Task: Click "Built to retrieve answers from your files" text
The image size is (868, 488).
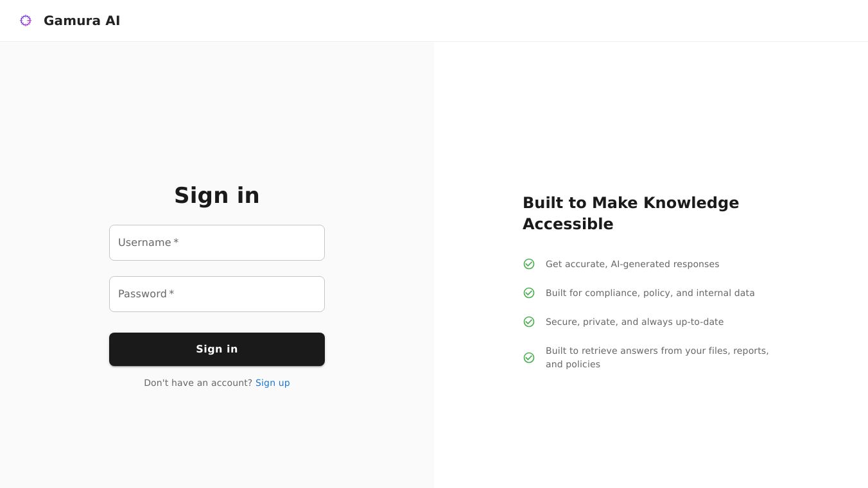Action: click(657, 351)
